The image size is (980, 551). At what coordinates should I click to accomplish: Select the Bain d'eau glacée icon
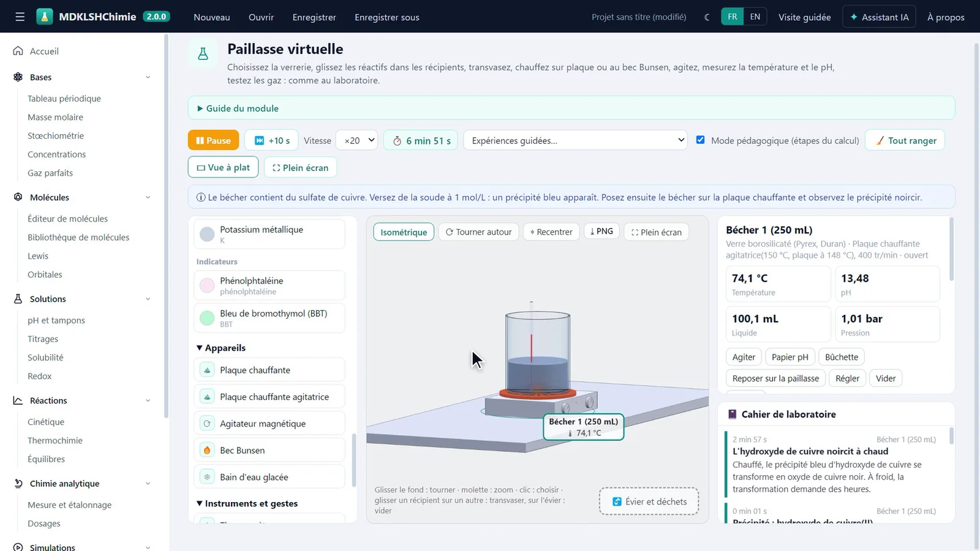[207, 477]
